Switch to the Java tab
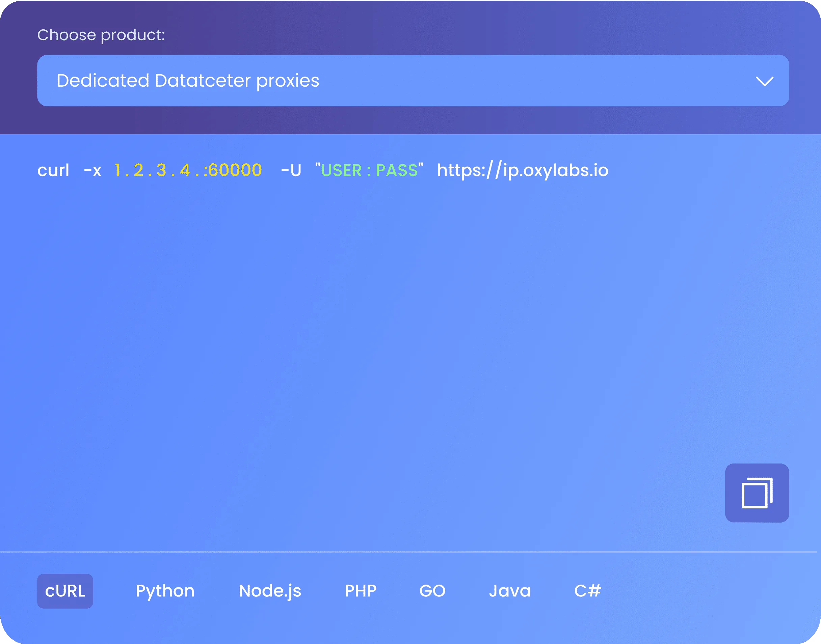The width and height of the screenshot is (821, 644). (x=510, y=591)
